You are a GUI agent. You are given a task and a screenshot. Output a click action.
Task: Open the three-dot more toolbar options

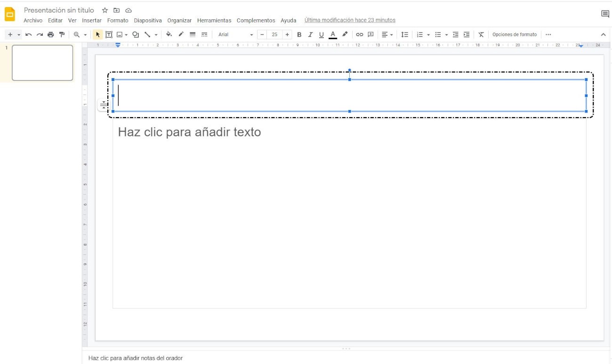[548, 35]
